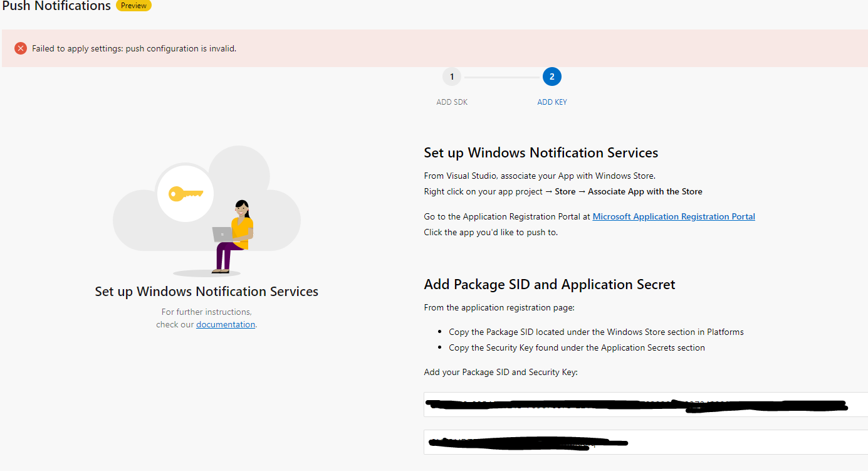Open the Microsoft Application Registration Portal link
Screen dimensions: 868x471
pyautogui.click(x=673, y=216)
